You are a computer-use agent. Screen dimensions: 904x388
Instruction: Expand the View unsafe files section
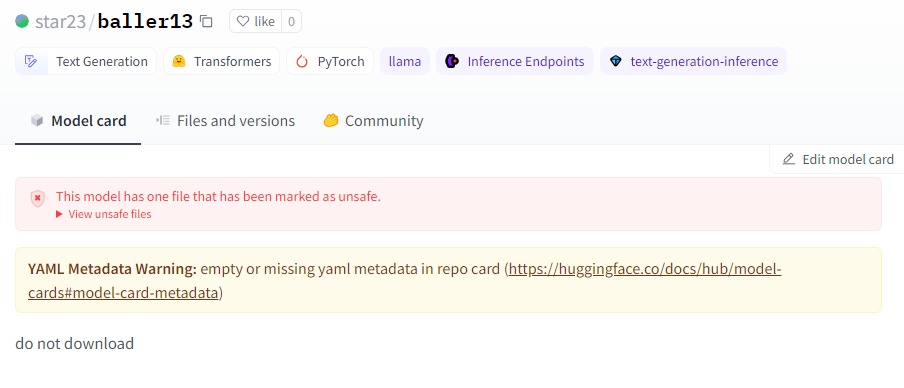click(x=104, y=214)
